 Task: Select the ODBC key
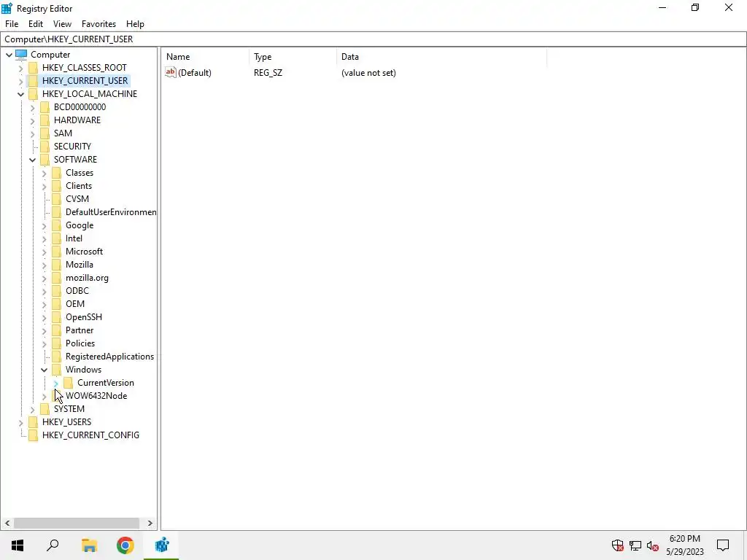coord(77,291)
